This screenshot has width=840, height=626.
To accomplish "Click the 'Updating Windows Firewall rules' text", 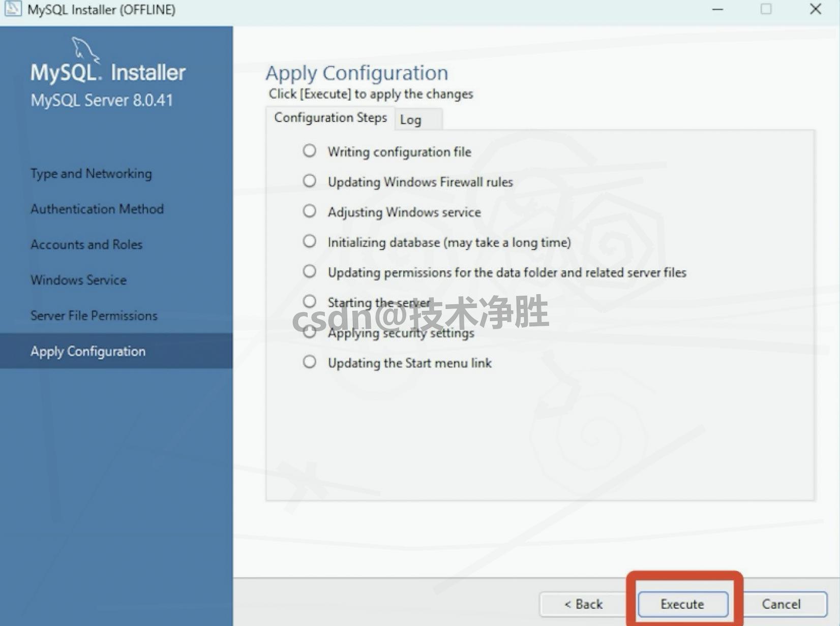I will 420,182.
